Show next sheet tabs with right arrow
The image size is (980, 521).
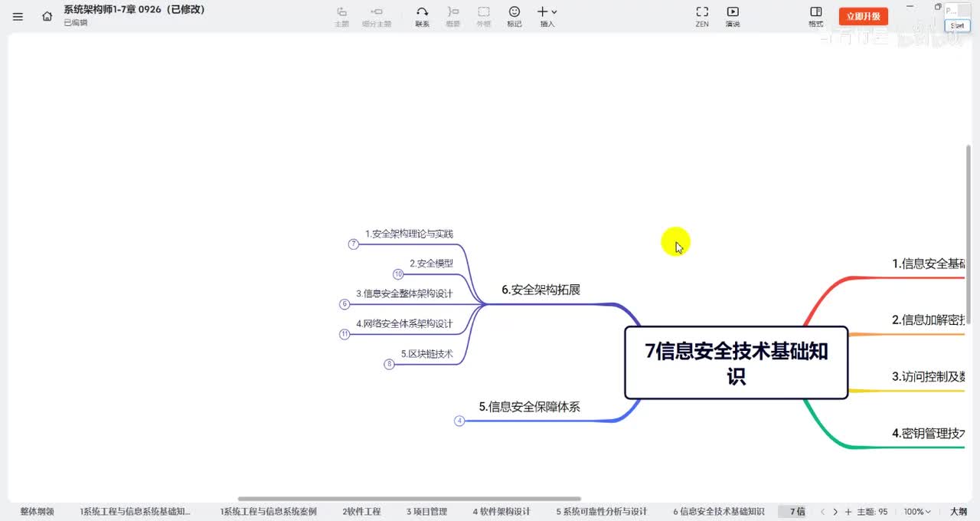[x=835, y=512]
